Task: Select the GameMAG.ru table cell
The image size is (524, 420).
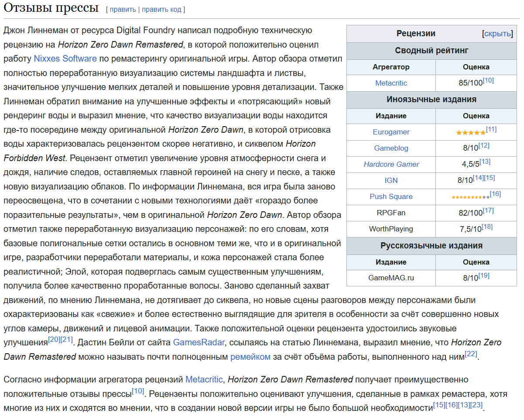Action: (391, 278)
